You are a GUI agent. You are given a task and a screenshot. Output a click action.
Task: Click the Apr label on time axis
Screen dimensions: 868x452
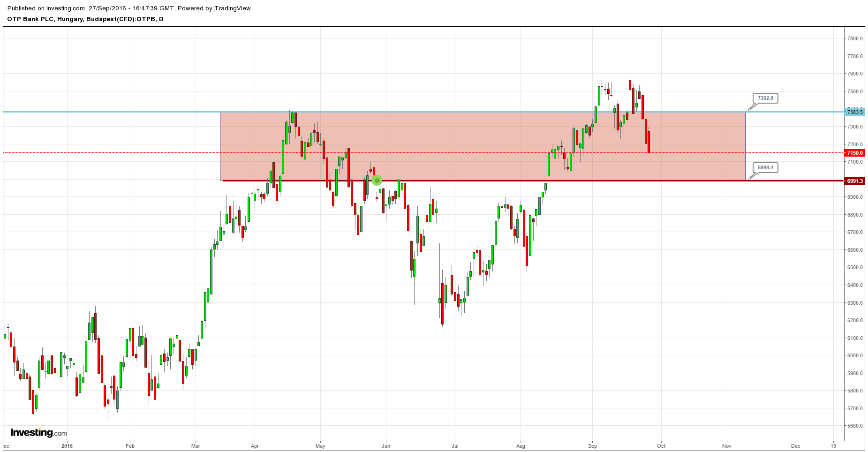pos(255,446)
